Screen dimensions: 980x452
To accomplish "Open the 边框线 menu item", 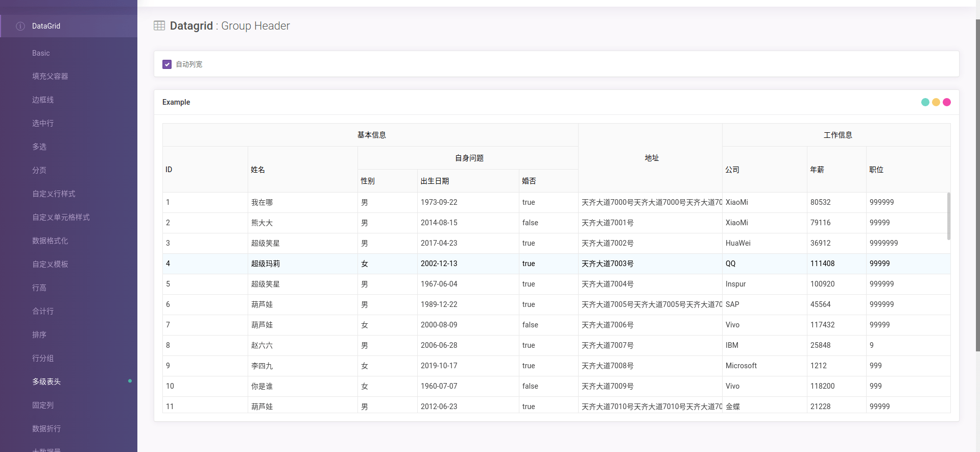I will tap(43, 100).
